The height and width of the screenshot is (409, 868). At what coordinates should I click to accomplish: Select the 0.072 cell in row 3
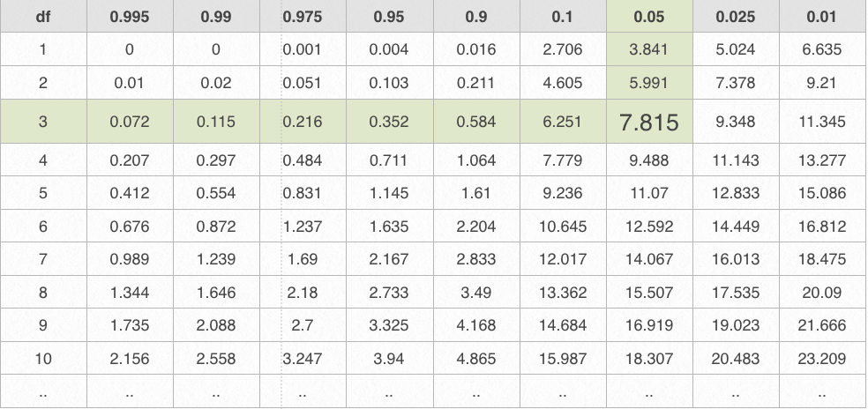click(x=129, y=123)
